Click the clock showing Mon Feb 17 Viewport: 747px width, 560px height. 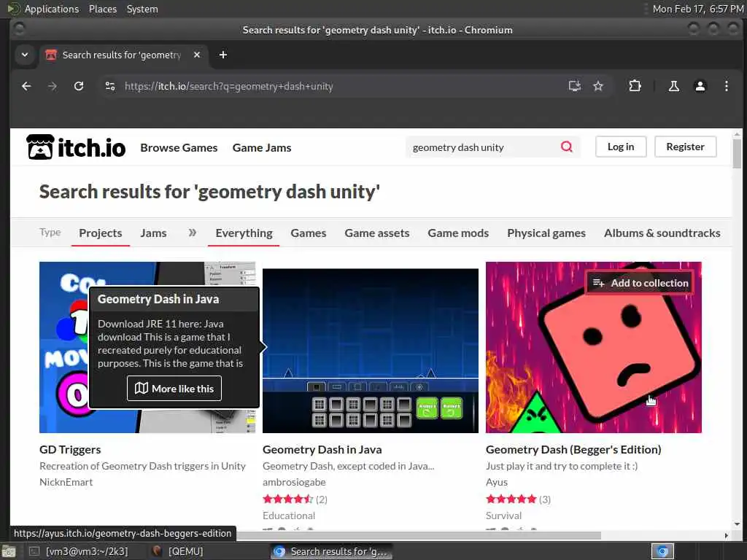point(697,9)
